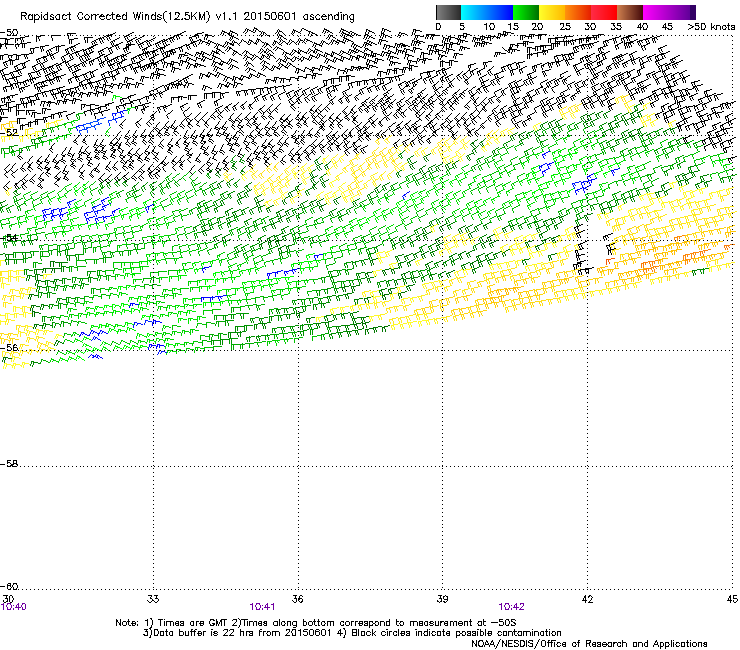This screenshot has height=650, width=740.
Task: Click the 'Data buffer is 22 hrs' note line
Action: point(352,633)
